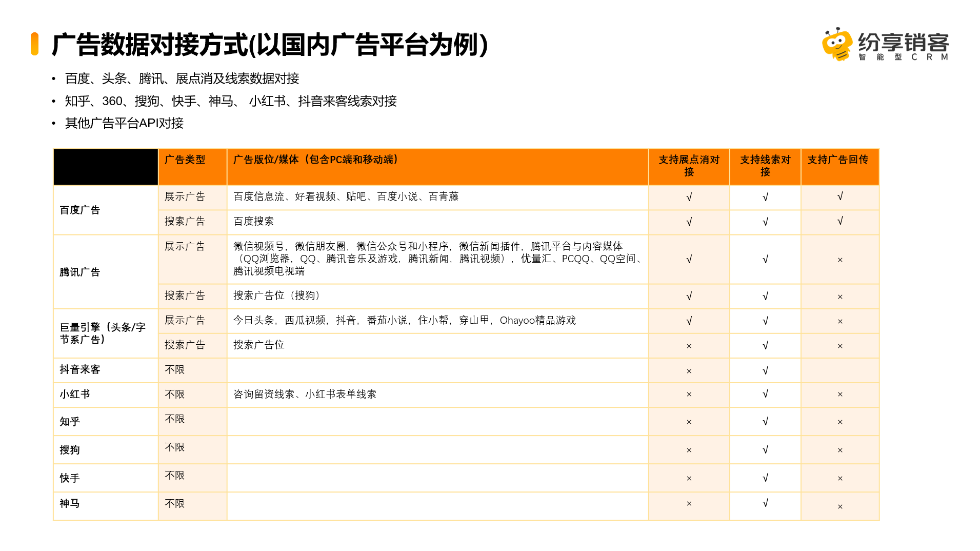The image size is (980, 551).
Task: Select the 搜狗 row label
Action: 70,450
